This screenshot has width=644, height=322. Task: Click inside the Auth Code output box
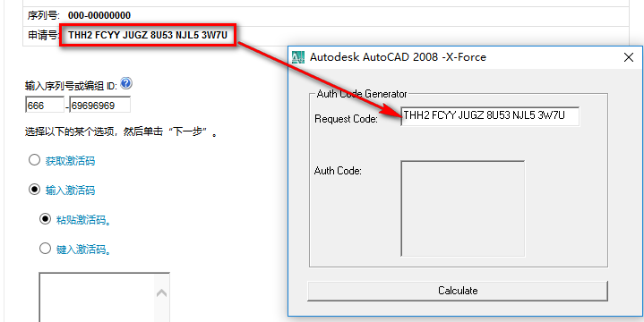click(x=463, y=208)
